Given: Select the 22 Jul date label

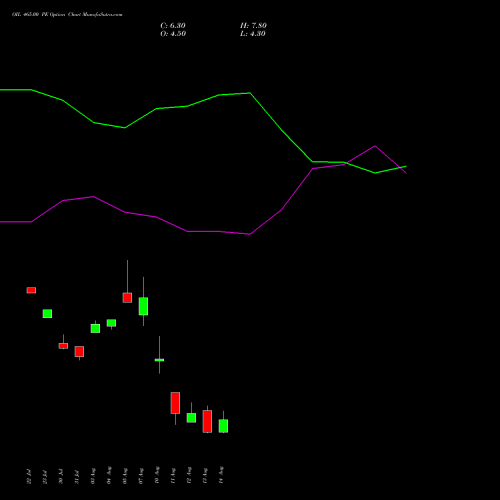Looking at the screenshot, I should point(29,477).
